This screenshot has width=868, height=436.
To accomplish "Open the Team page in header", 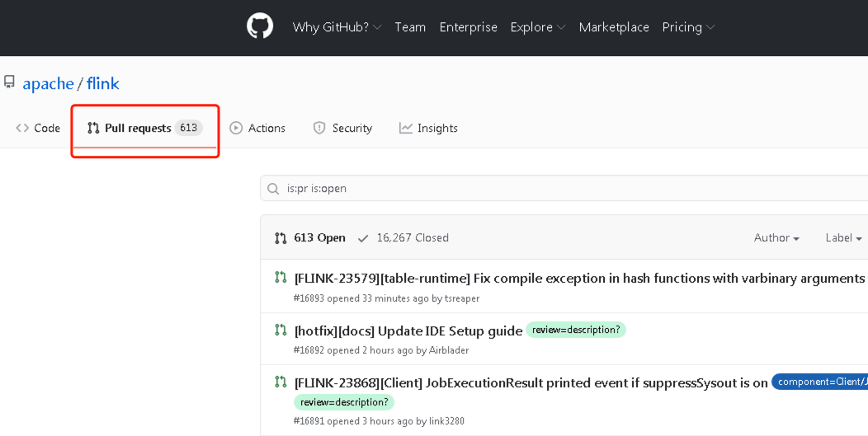I will pos(410,27).
